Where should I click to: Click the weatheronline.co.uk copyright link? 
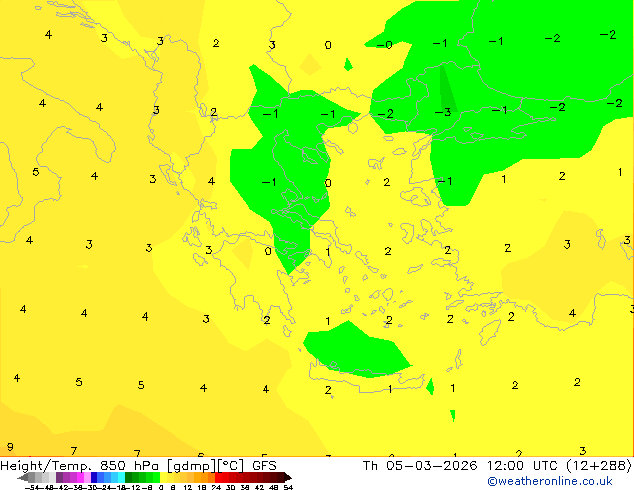point(549,481)
